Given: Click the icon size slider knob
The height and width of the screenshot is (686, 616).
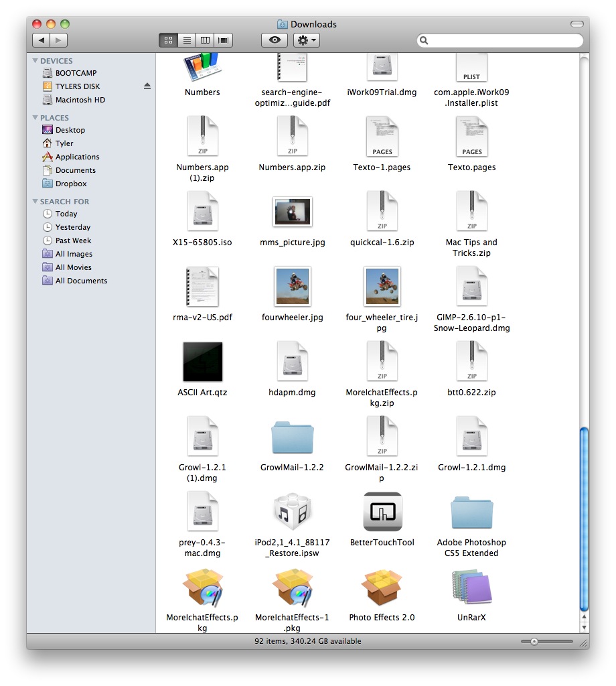Looking at the screenshot, I should pos(534,641).
